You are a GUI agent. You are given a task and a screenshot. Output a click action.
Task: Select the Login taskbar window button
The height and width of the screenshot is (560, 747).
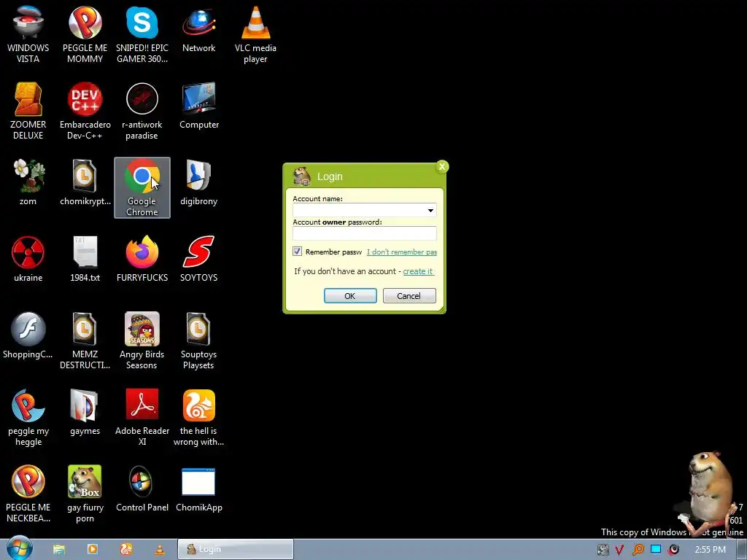(236, 549)
